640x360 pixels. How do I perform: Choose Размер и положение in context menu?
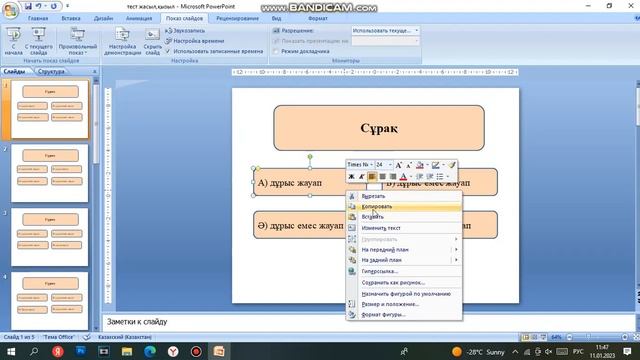pos(404,304)
